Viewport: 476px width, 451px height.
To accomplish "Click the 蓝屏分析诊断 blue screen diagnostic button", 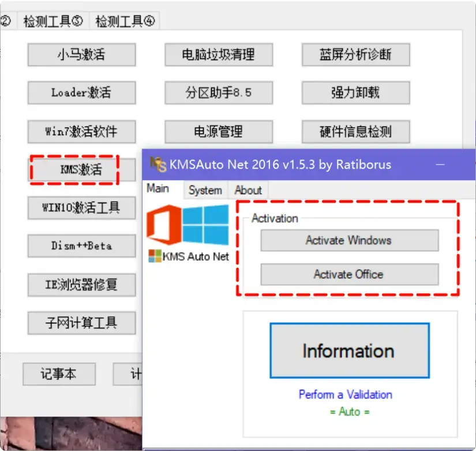I will pos(355,55).
